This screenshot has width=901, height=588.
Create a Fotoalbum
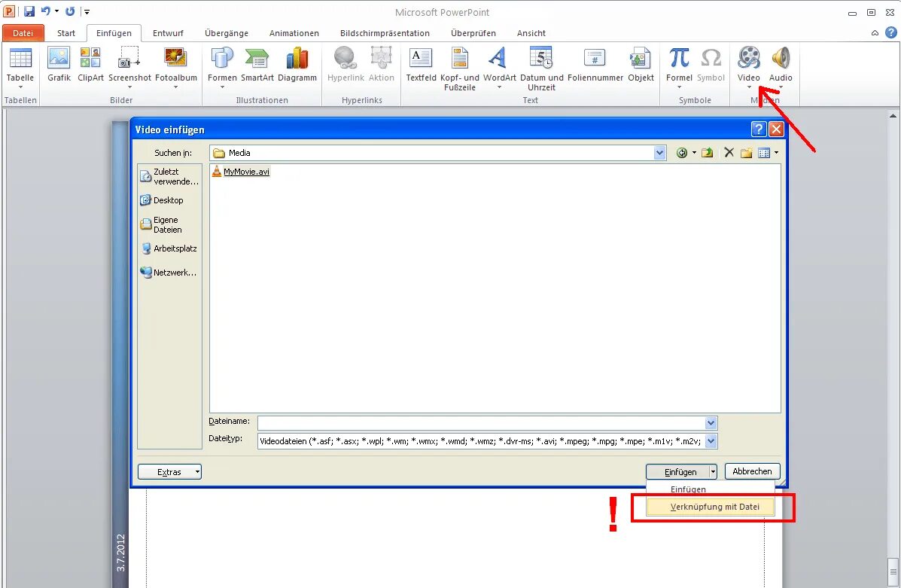tap(176, 67)
